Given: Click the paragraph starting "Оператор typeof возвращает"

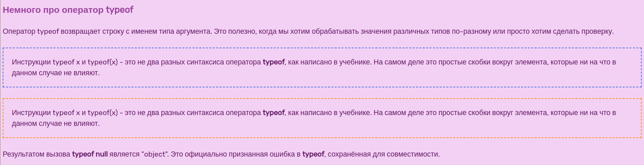Looking at the screenshot, I should (308, 31).
